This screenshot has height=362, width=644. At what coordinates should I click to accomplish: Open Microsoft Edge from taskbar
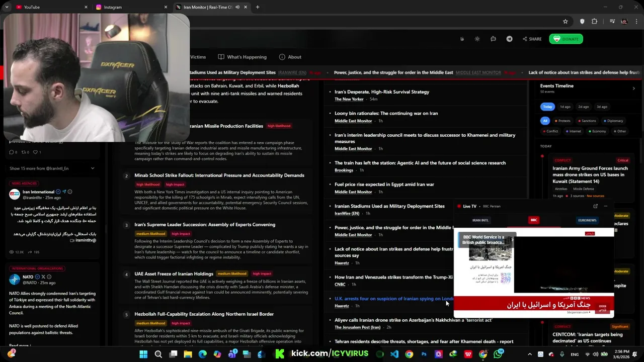(202, 354)
